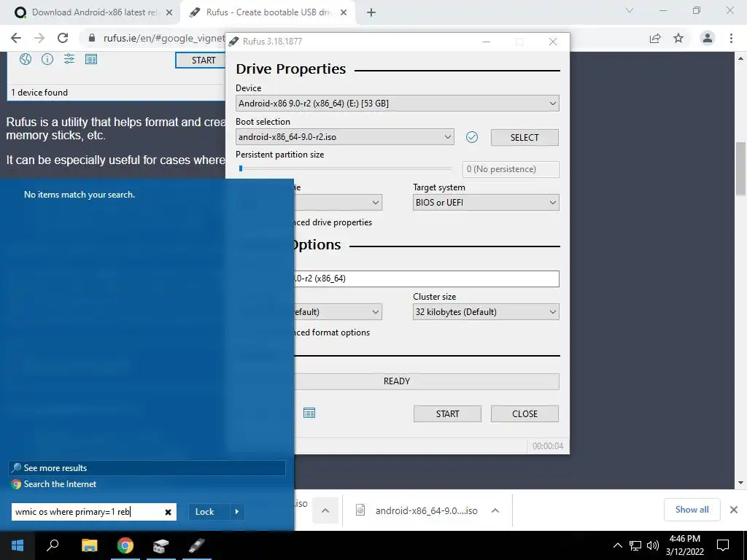Click the share page icon in Chrome
This screenshot has height=560, width=747.
(x=655, y=38)
